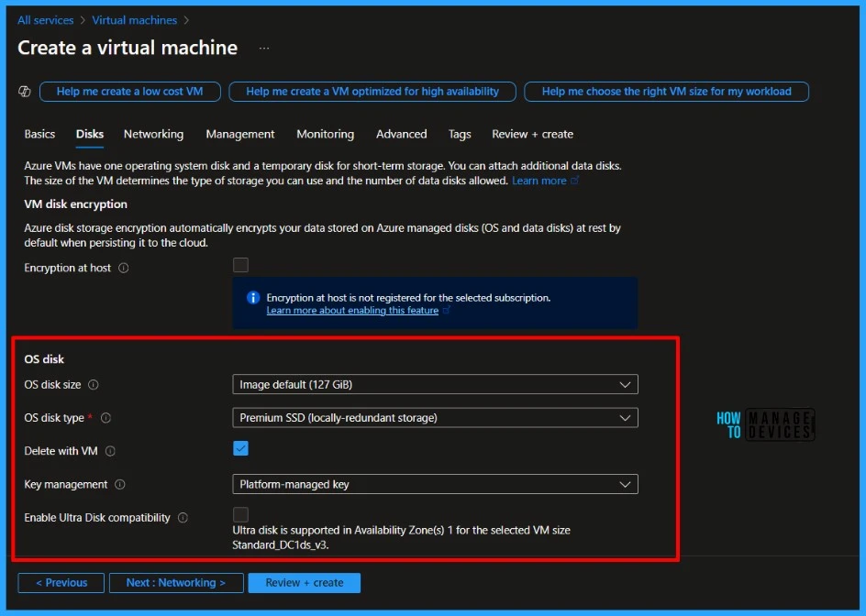Open the OS disk type dropdown
866x616 pixels.
coord(435,418)
